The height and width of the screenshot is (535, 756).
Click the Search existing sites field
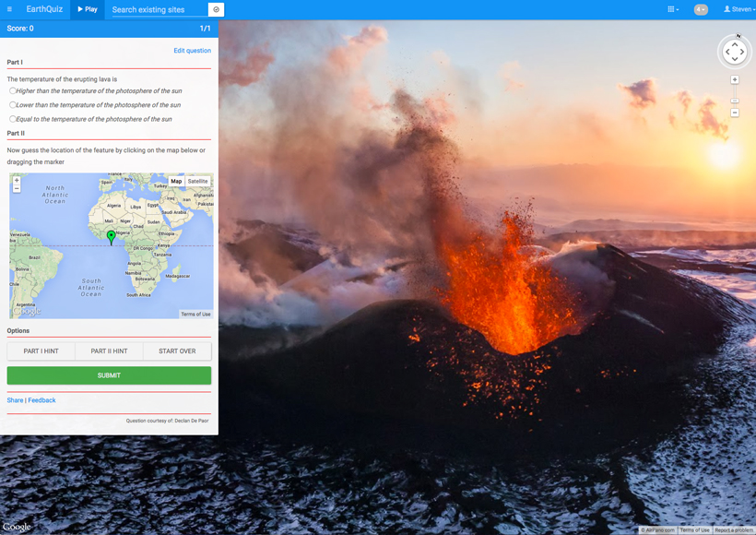coord(159,9)
